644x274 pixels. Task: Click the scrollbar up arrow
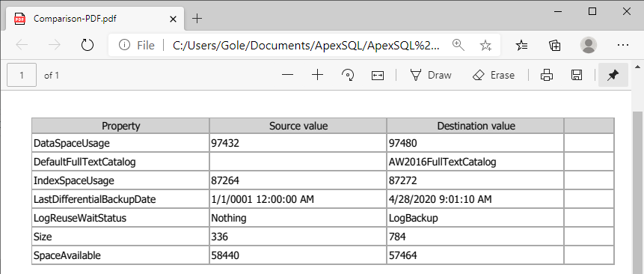click(637, 67)
